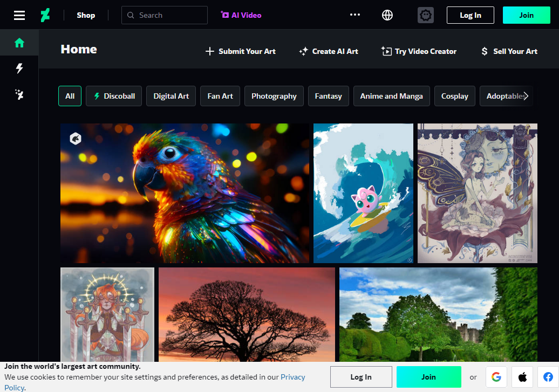Click the Search input field
Screen dimensions: 559x392
point(165,15)
